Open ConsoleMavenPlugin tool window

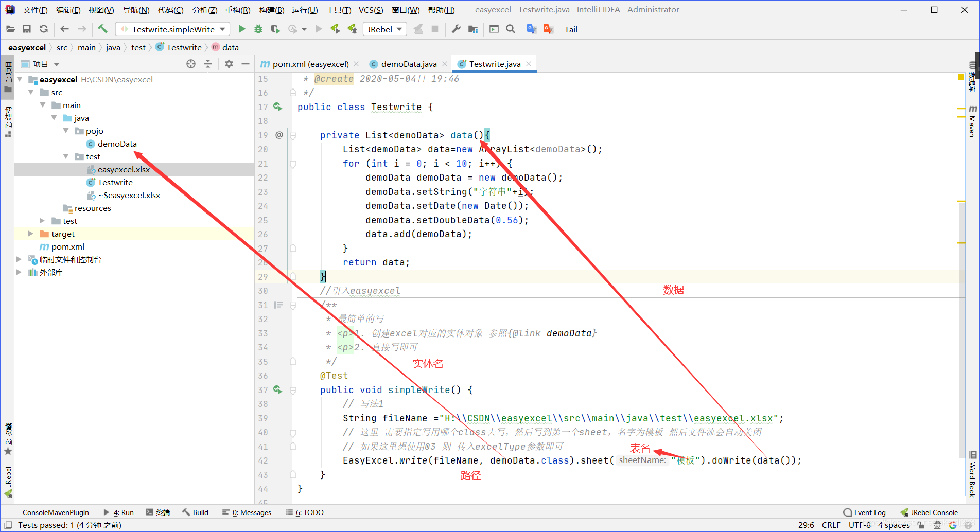[56, 512]
